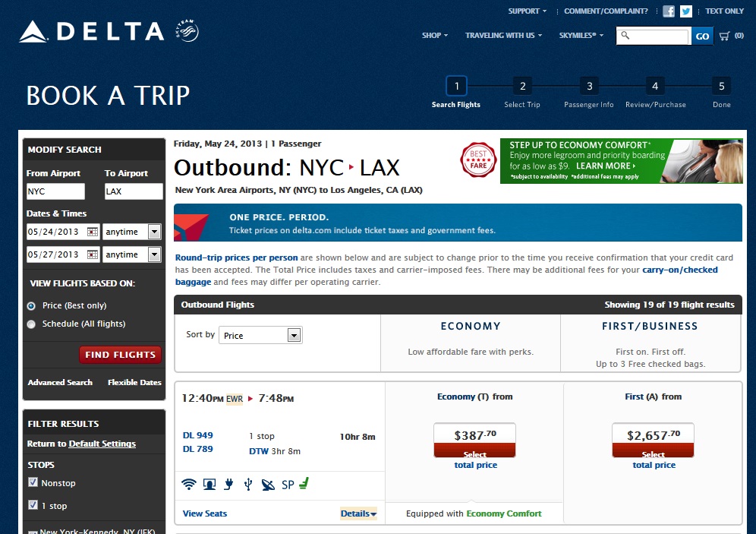
Task: Open the SHOP menu
Action: [x=434, y=36]
